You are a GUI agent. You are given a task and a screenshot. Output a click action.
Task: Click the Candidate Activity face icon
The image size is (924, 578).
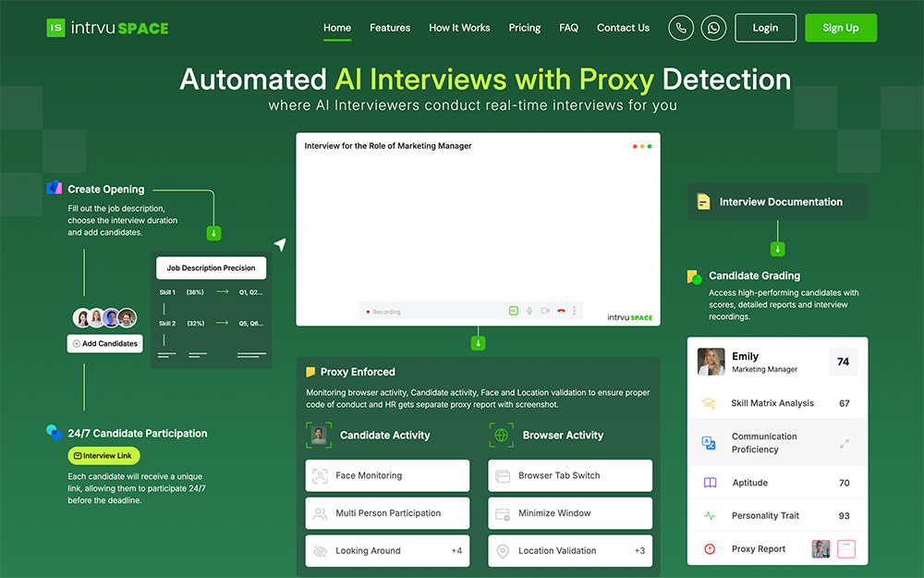coord(319,436)
